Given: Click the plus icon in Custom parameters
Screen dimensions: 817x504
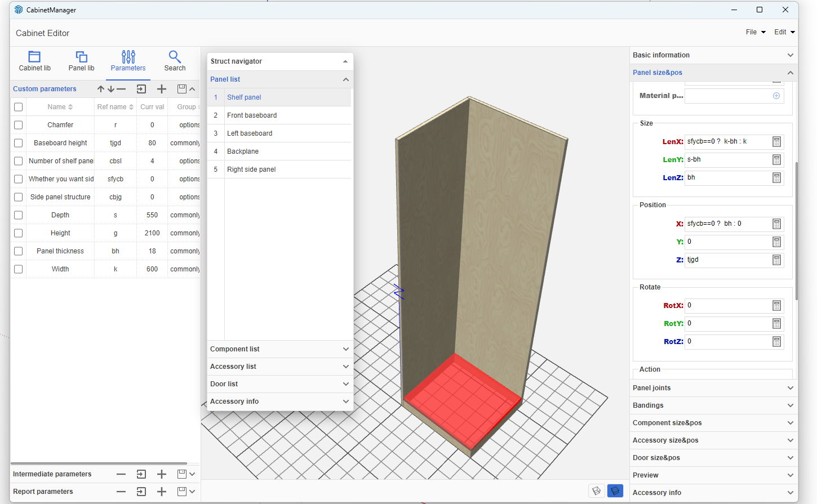Looking at the screenshot, I should pos(162,89).
